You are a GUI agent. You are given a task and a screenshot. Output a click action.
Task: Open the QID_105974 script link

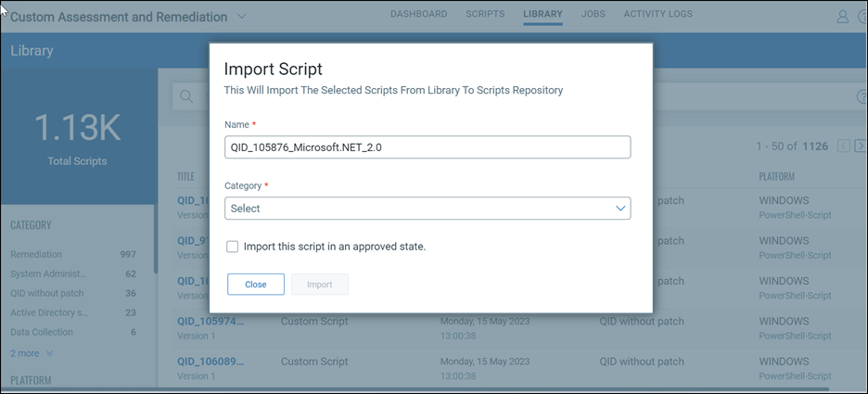[x=211, y=321]
